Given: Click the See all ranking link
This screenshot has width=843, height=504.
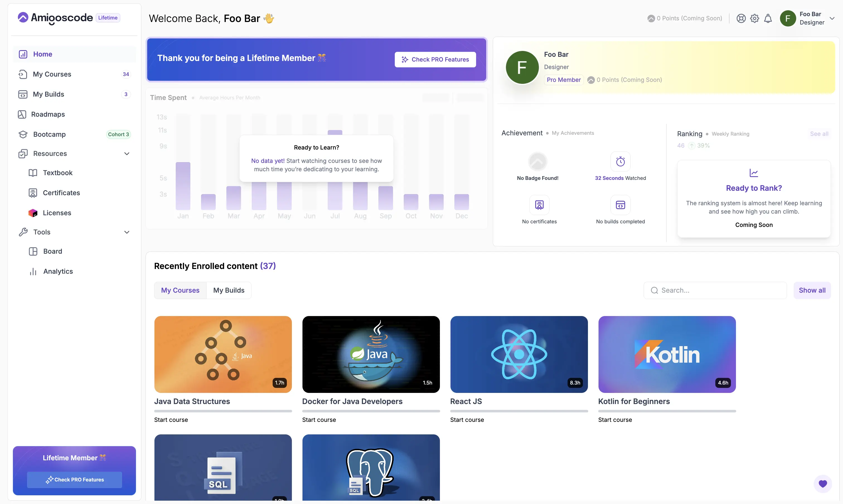Looking at the screenshot, I should point(819,134).
